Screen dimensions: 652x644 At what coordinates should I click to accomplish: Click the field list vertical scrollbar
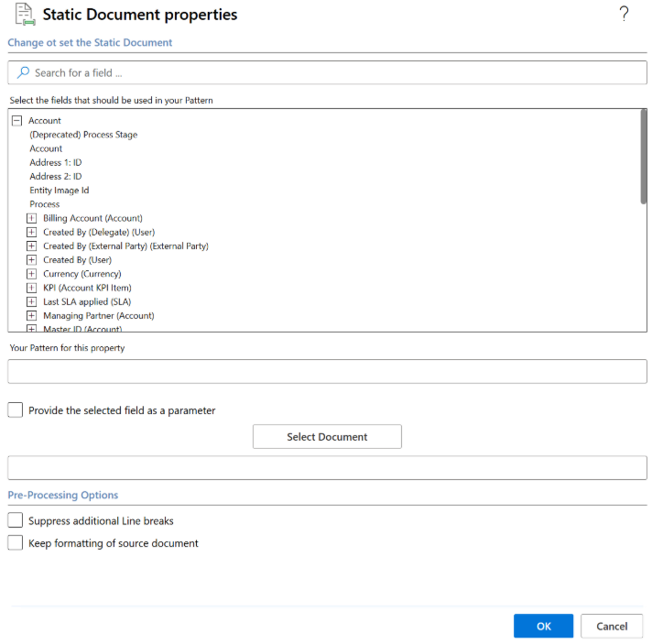click(644, 156)
